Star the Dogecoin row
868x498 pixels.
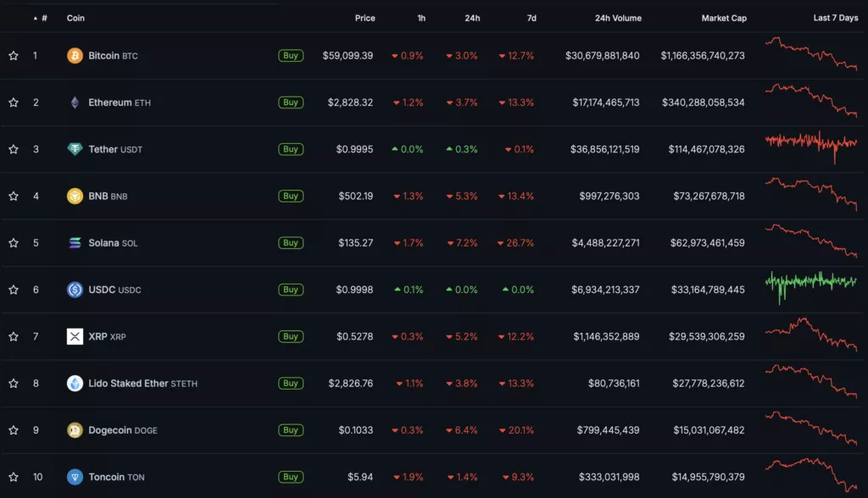14,430
